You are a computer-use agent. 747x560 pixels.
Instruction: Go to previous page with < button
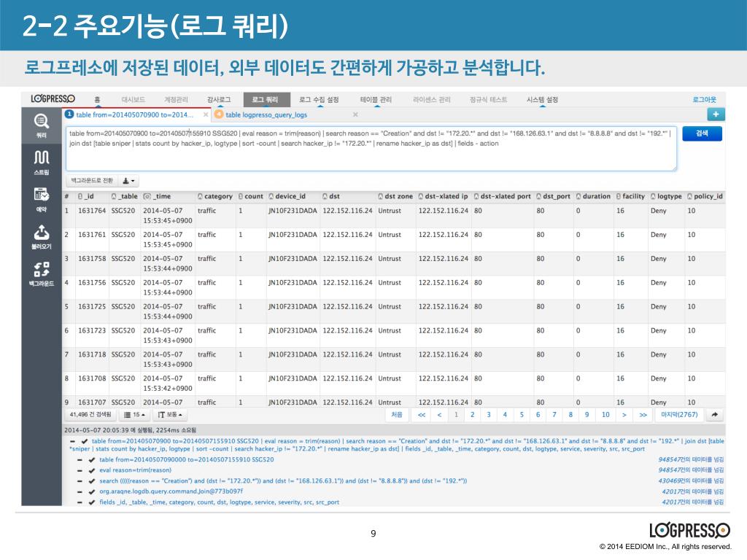(x=439, y=415)
